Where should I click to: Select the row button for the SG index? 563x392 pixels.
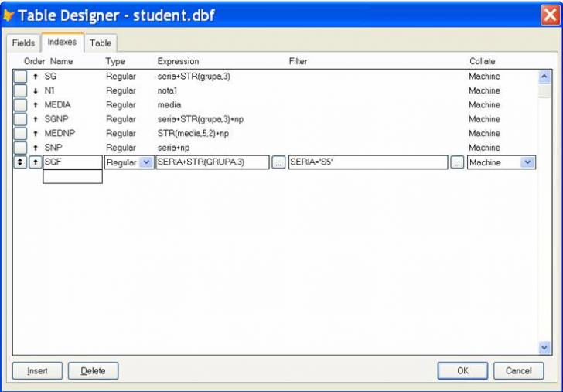20,77
